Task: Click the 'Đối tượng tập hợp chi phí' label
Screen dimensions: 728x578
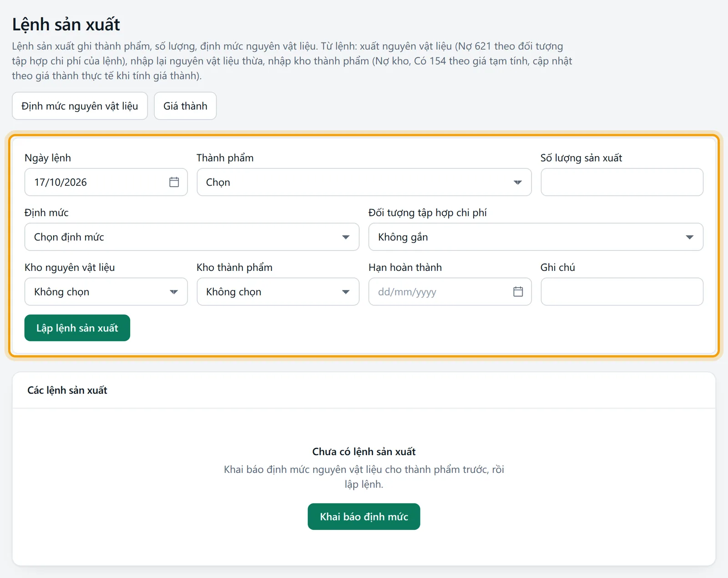Action: pyautogui.click(x=428, y=213)
